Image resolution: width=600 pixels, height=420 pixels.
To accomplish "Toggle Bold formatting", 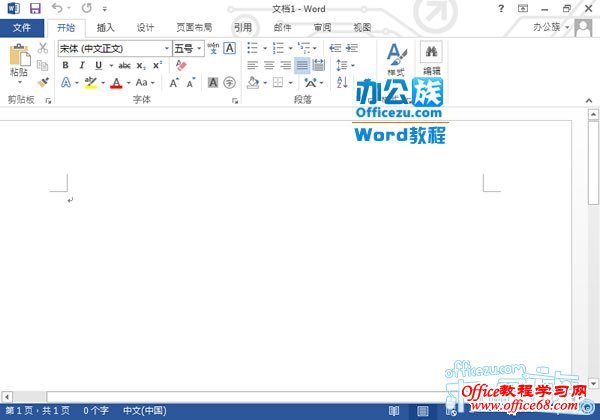I will 65,65.
